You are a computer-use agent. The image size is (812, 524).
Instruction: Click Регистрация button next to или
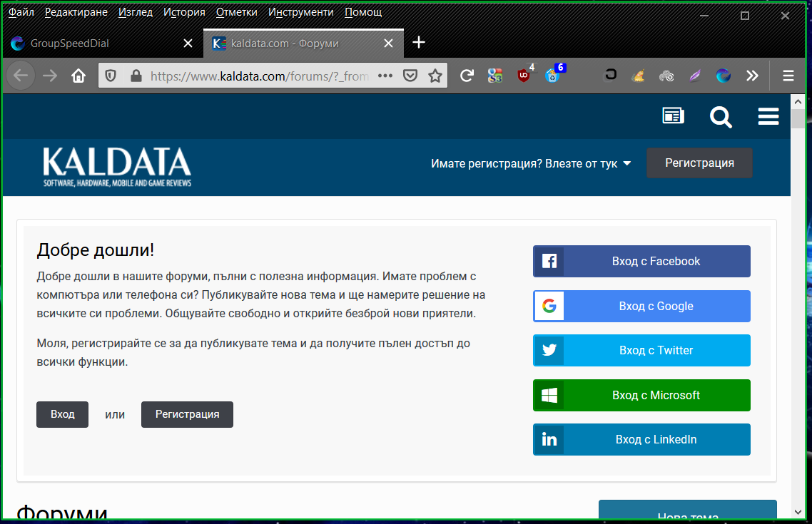click(187, 414)
